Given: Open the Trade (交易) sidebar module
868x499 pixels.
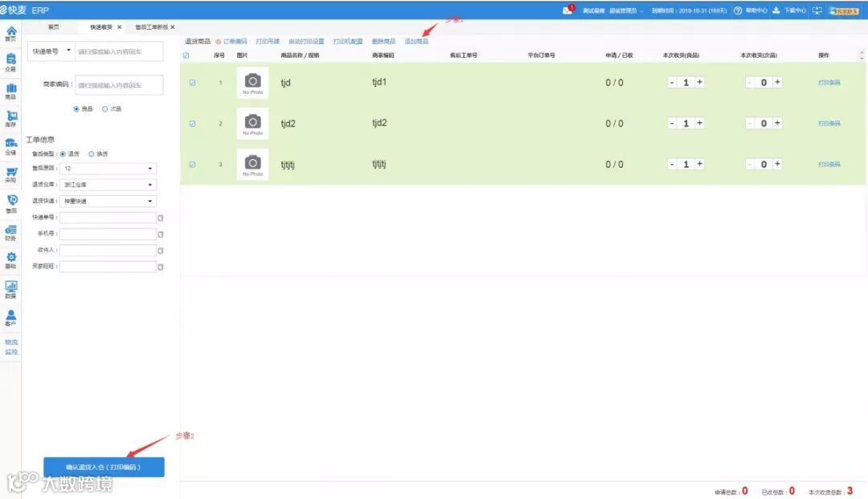Looking at the screenshot, I should [10, 63].
